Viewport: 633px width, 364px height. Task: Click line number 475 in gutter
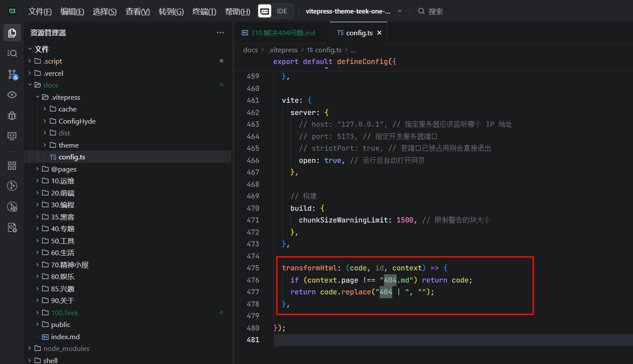pos(253,268)
